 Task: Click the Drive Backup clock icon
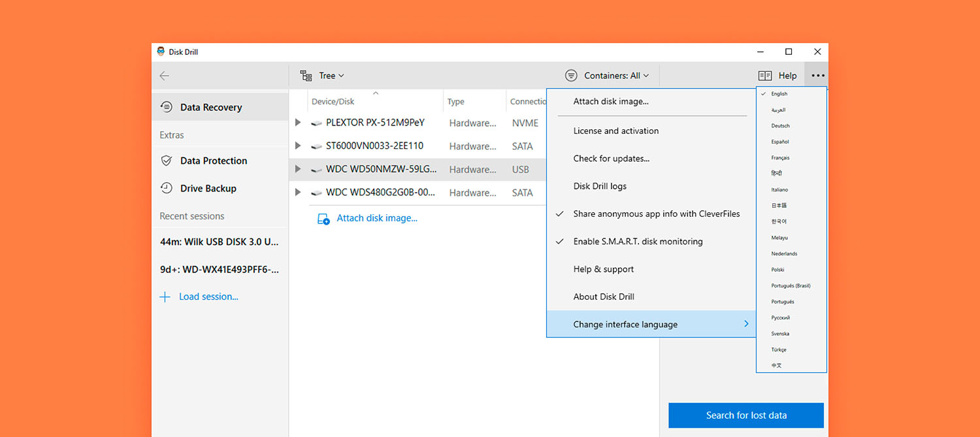coord(167,188)
